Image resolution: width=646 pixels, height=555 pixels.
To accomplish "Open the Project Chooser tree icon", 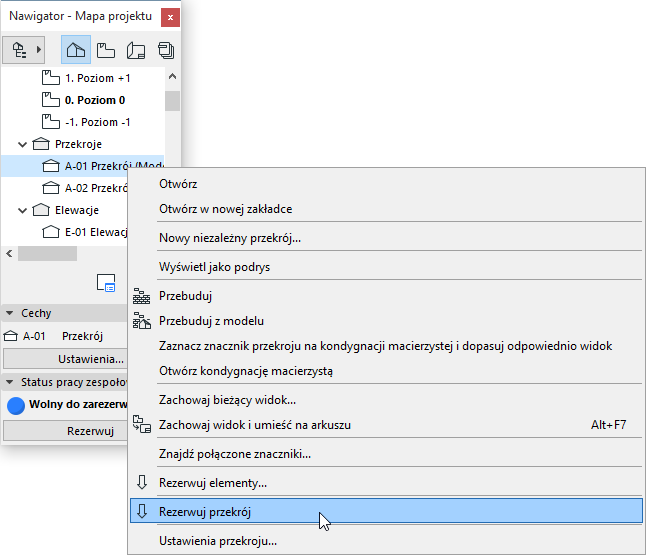I will (x=19, y=50).
